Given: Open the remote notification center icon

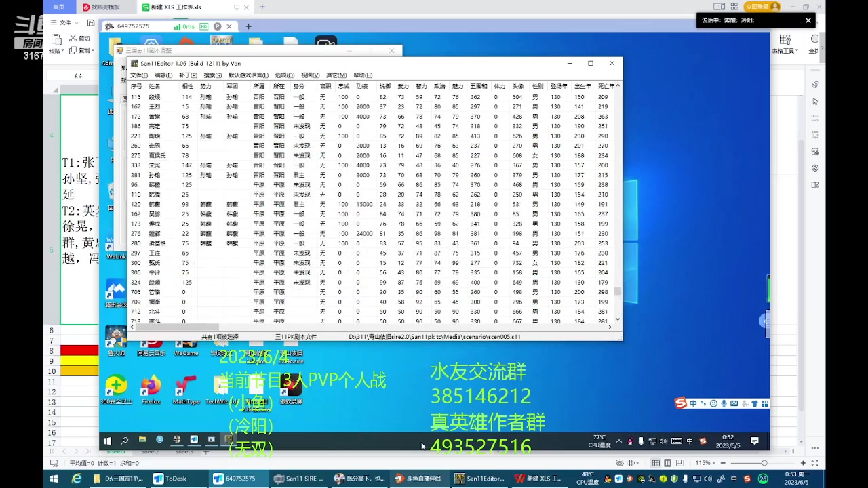Looking at the screenshot, I should coord(754,441).
